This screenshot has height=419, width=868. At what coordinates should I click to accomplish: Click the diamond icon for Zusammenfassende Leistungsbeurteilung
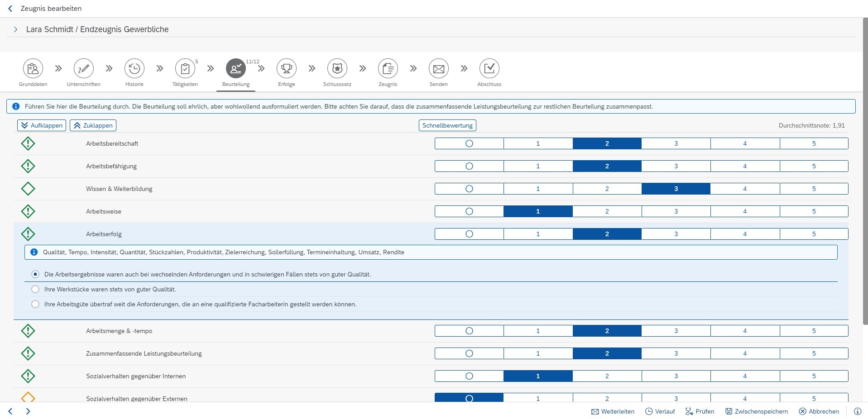point(28,353)
